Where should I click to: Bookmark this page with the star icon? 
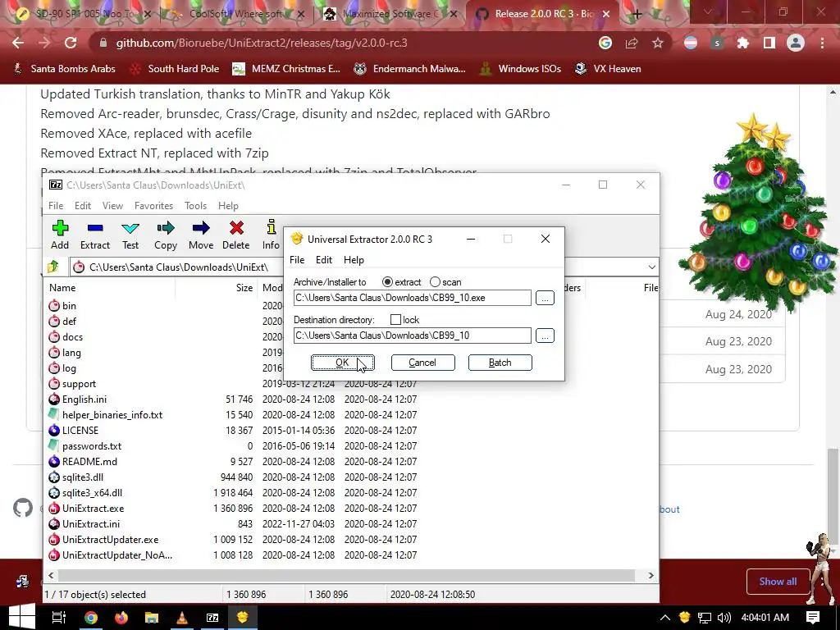click(658, 43)
